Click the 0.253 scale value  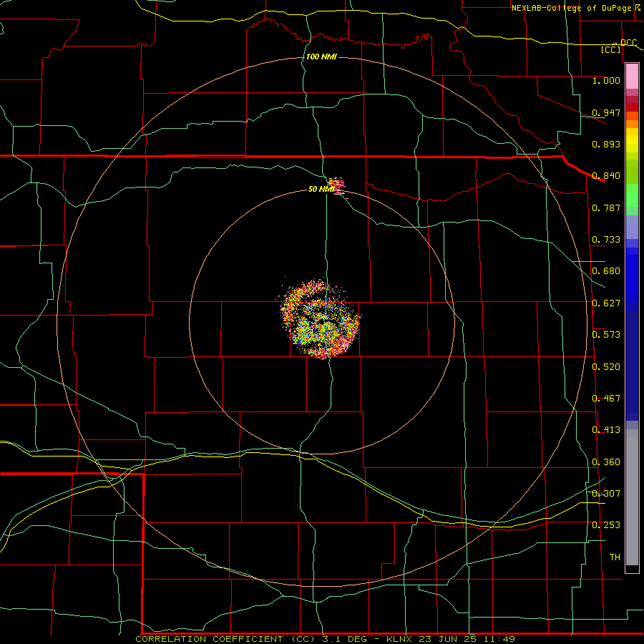click(x=606, y=525)
